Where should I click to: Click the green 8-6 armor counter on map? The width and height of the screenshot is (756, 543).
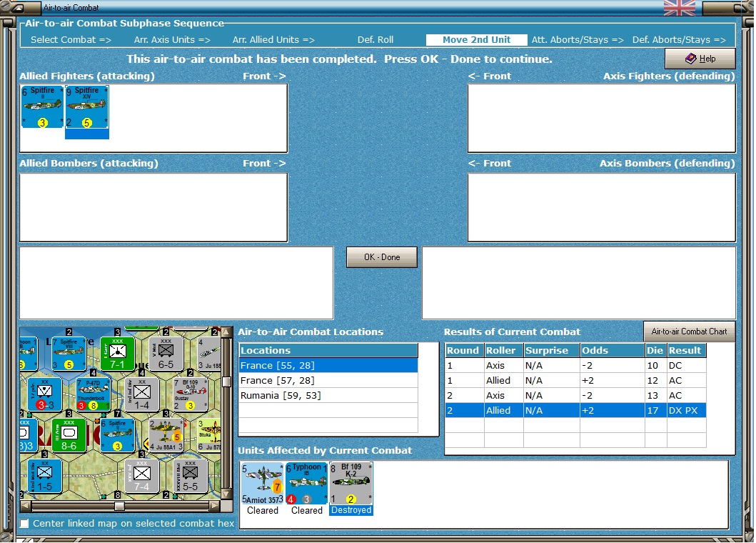point(69,435)
